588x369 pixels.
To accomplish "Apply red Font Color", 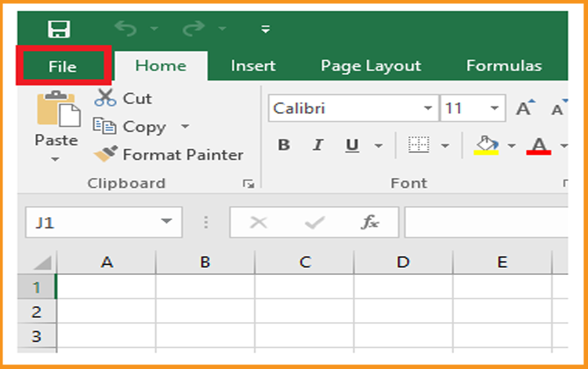I will [539, 146].
